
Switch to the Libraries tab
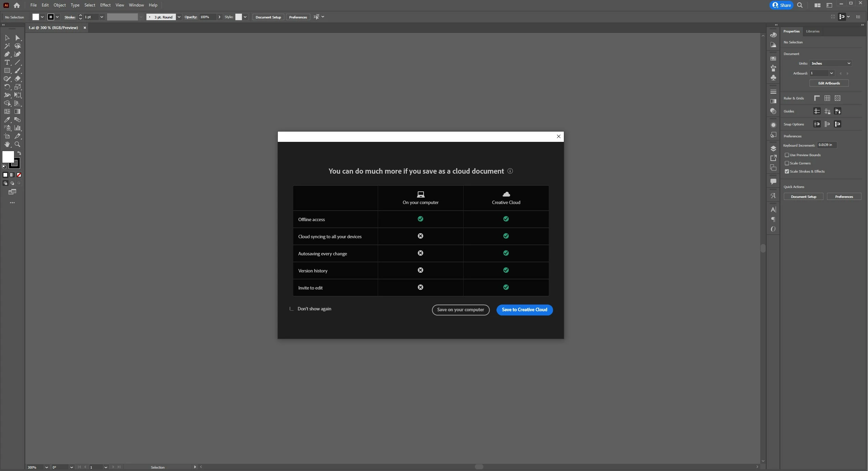[813, 31]
